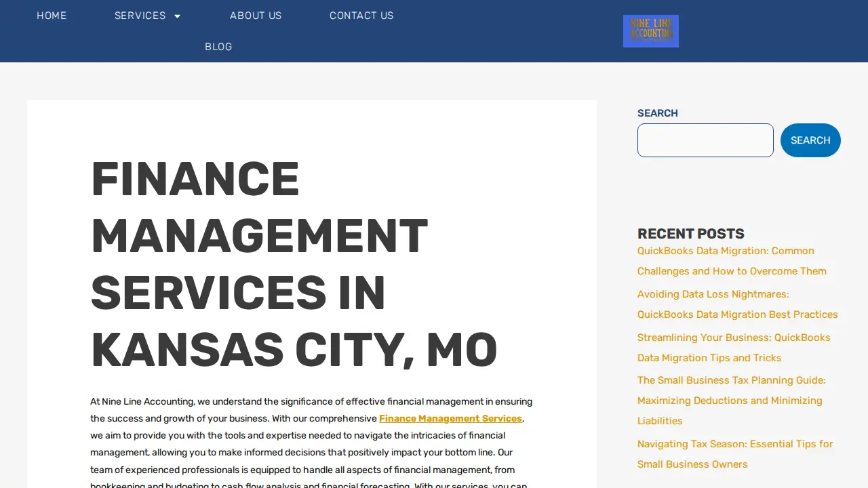Viewport: 868px width, 488px height.
Task: Focus the sidebar search input field
Action: (x=705, y=140)
